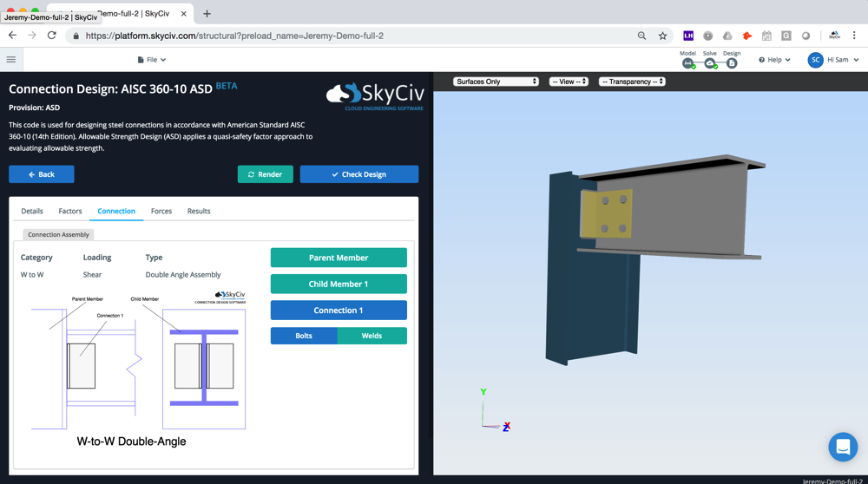This screenshot has width=868, height=484.
Task: Click the BETA label
Action: pos(227,86)
